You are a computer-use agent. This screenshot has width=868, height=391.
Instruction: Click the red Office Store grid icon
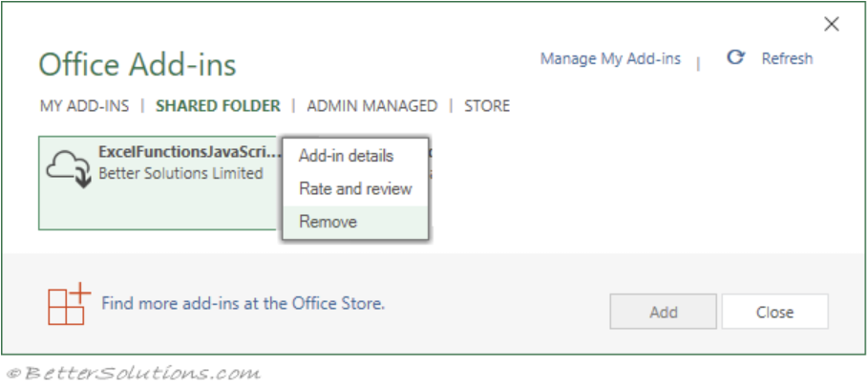click(x=68, y=305)
